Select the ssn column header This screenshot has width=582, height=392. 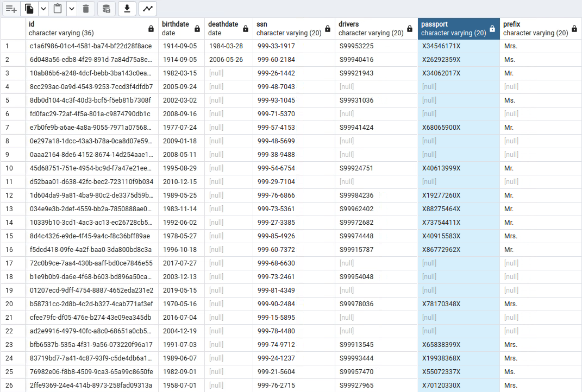coord(288,28)
